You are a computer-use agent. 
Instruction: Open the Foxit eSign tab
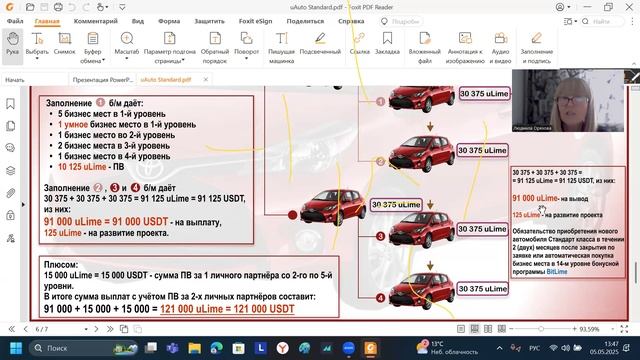pos(256,21)
